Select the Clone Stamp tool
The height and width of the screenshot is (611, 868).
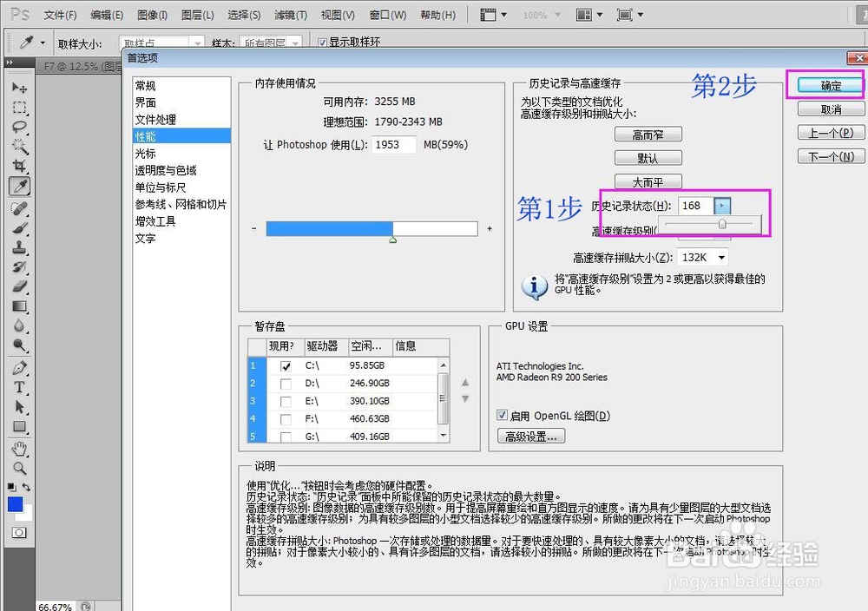[x=19, y=247]
